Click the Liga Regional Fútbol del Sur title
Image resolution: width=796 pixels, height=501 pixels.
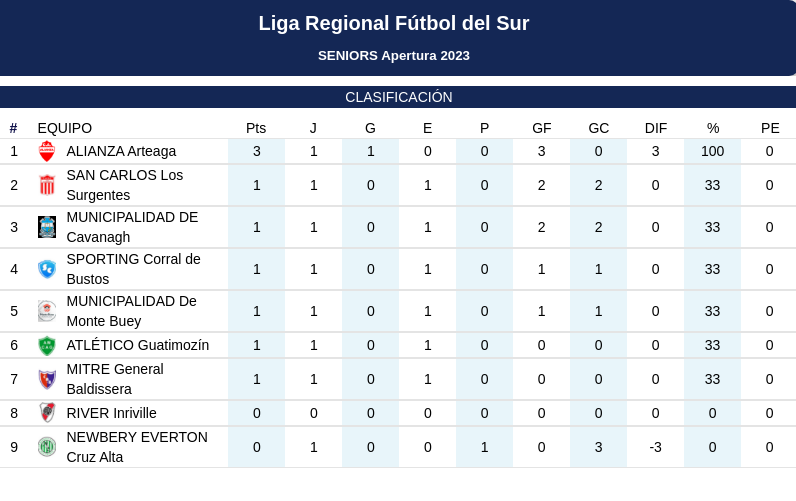pyautogui.click(x=394, y=23)
